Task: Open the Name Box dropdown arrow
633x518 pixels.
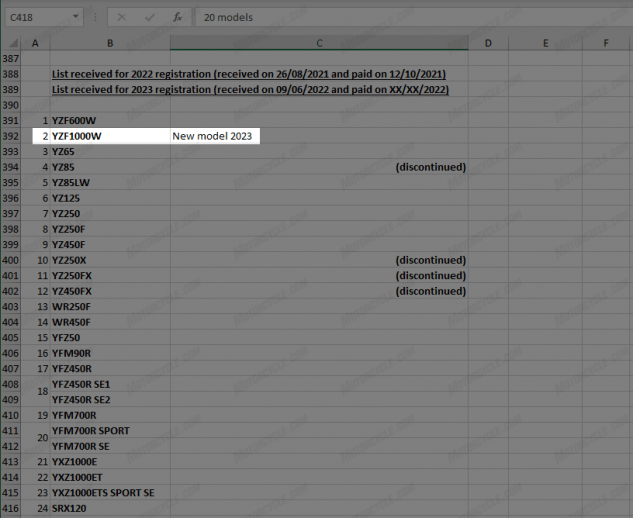Action: 77,17
